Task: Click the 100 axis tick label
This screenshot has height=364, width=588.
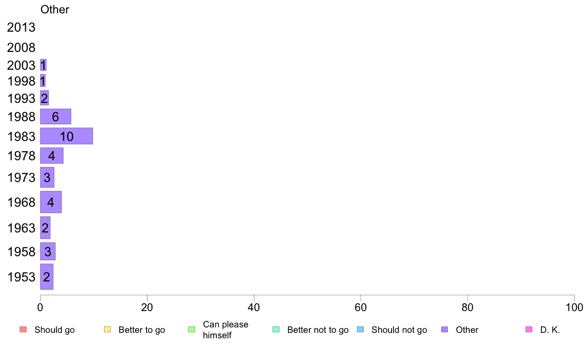Action: pos(574,308)
